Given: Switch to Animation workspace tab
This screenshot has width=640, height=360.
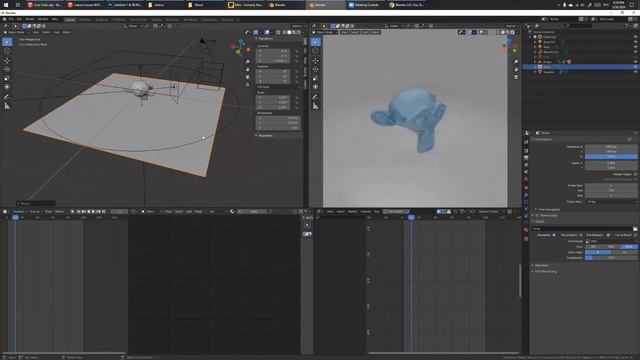Looking at the screenshot, I should pyautogui.click(x=172, y=20).
